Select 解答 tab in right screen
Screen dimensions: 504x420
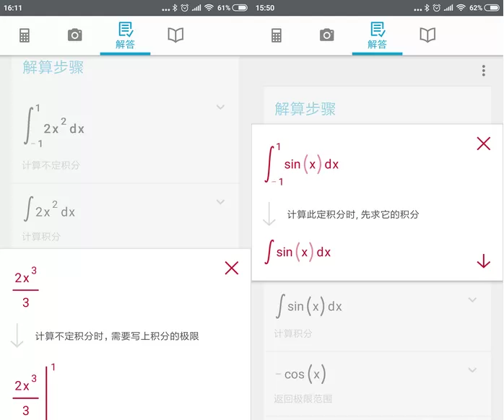(378, 35)
